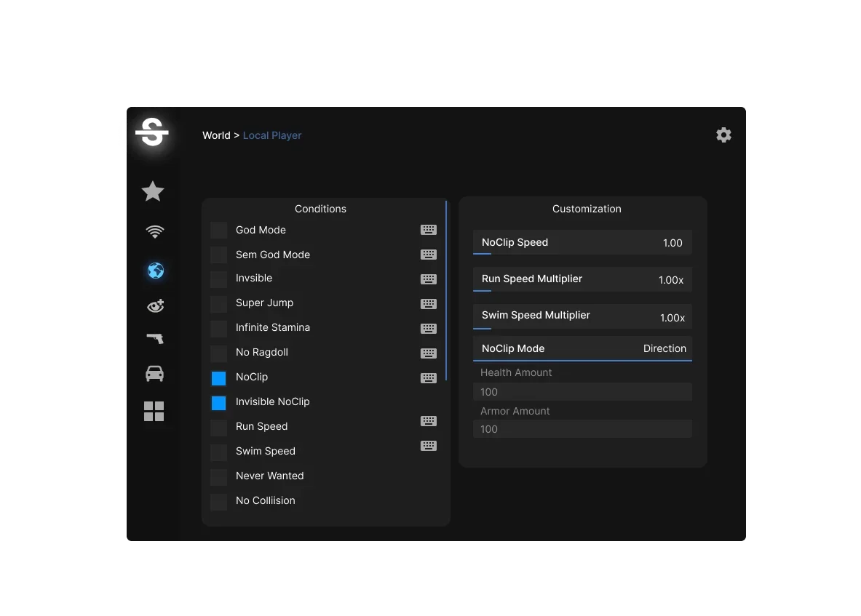Image resolution: width=861 pixels, height=616 pixels.
Task: Enable the Sem God Mode checkbox
Action: coord(218,255)
